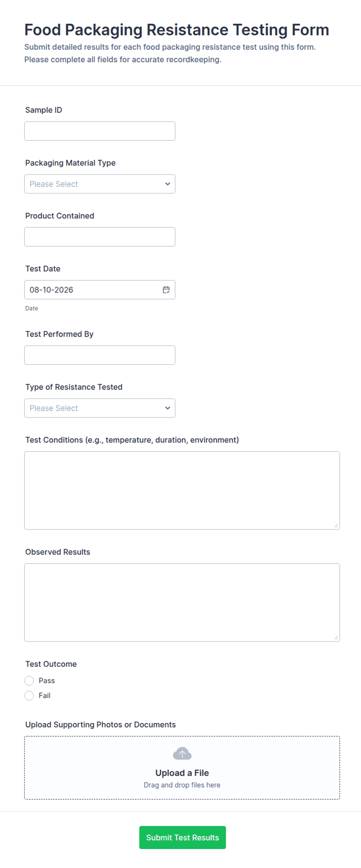The width and height of the screenshot is (361, 868).
Task: Select the Pass radio button
Action: click(29, 681)
